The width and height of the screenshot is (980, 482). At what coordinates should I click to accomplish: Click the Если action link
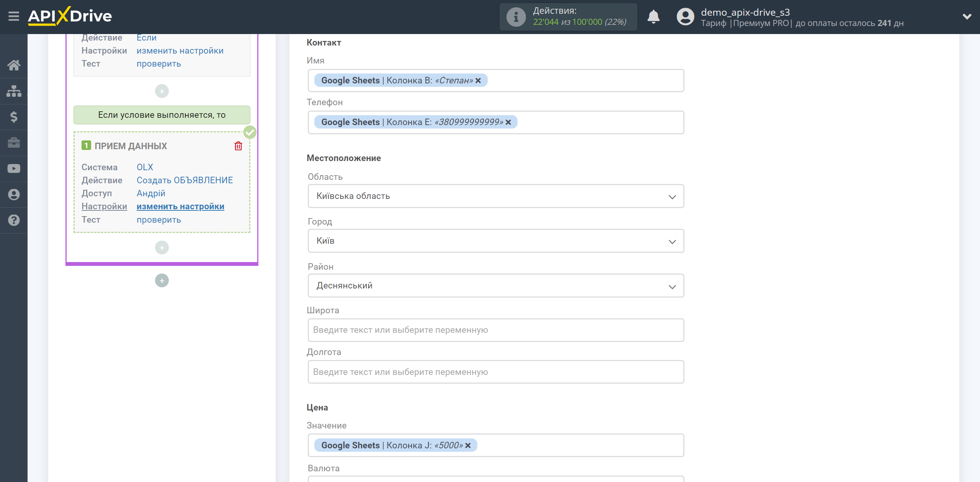coord(147,37)
